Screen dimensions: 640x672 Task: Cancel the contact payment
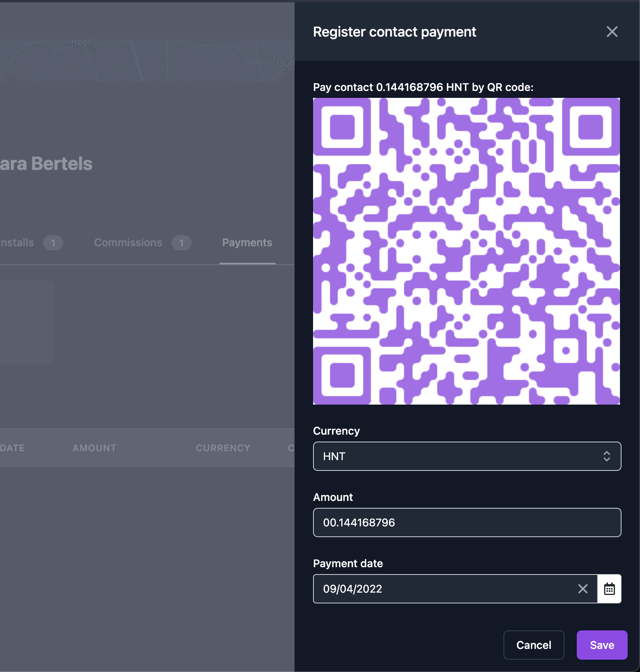click(x=534, y=645)
